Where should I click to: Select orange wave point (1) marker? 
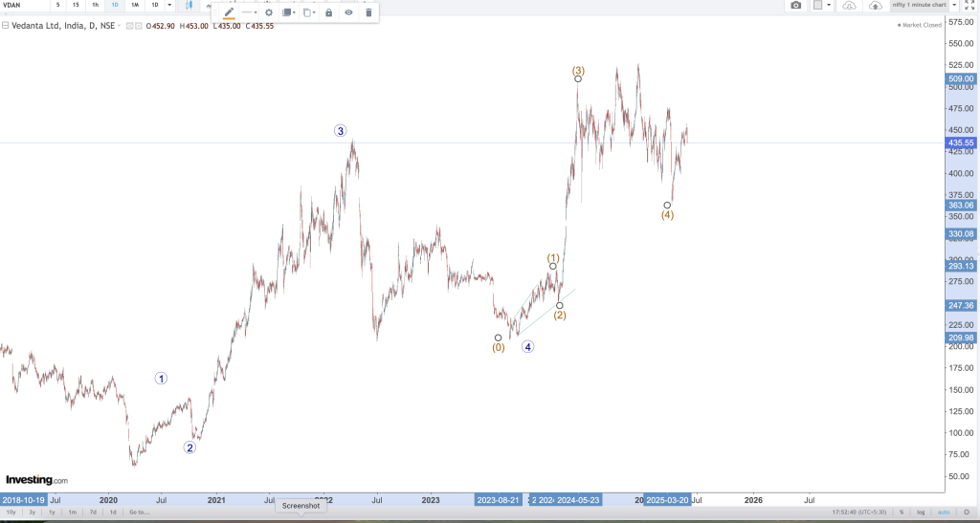(x=553, y=267)
